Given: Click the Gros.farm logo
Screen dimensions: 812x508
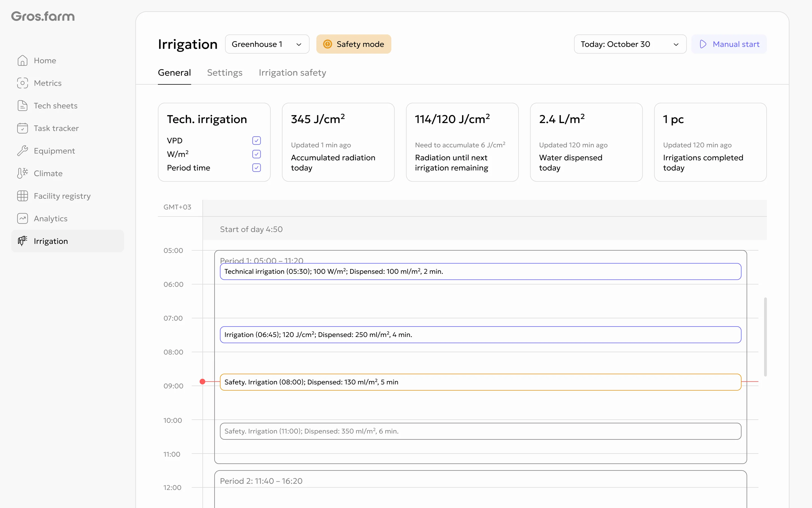Looking at the screenshot, I should tap(43, 16).
